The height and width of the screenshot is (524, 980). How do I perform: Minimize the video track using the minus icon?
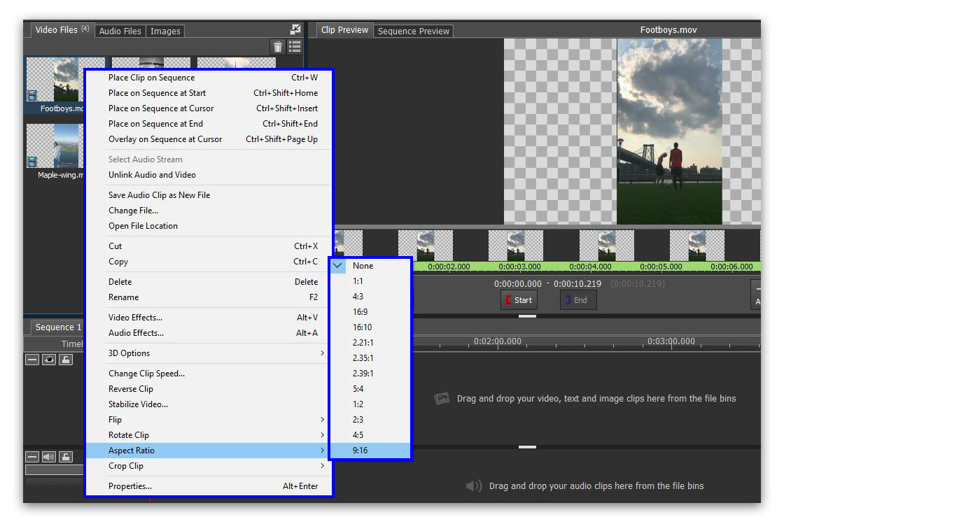click(x=32, y=359)
